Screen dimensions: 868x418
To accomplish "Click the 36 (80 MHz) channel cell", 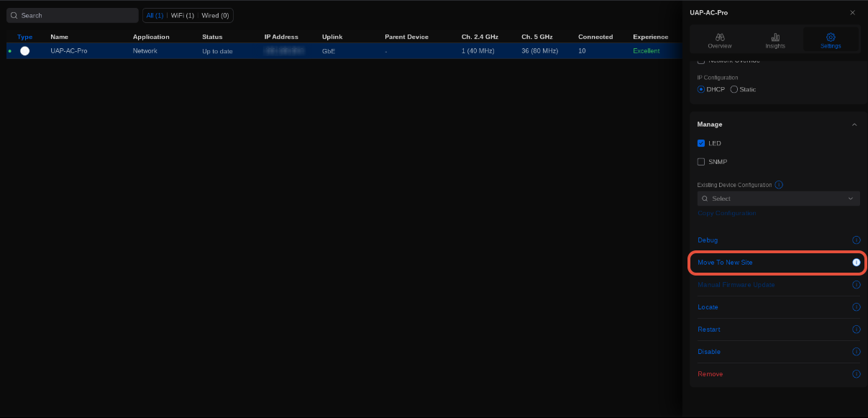I will click(539, 51).
